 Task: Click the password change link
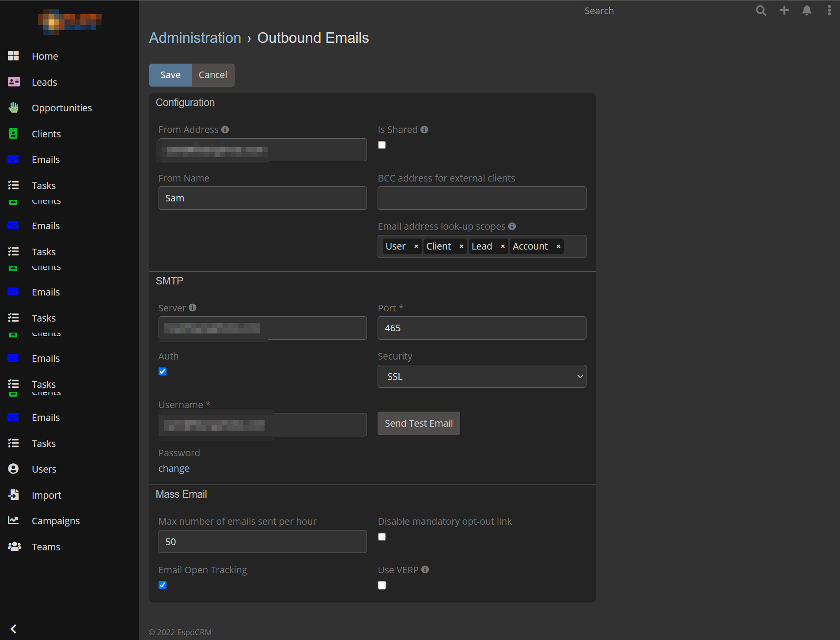point(174,468)
